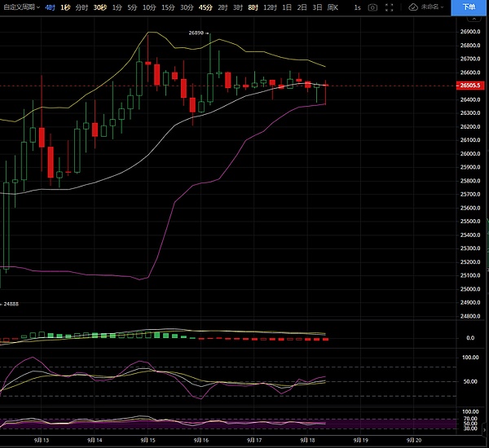Click the 9月16 date on time axis
Viewport: 489px width, 448px height.
click(x=200, y=439)
